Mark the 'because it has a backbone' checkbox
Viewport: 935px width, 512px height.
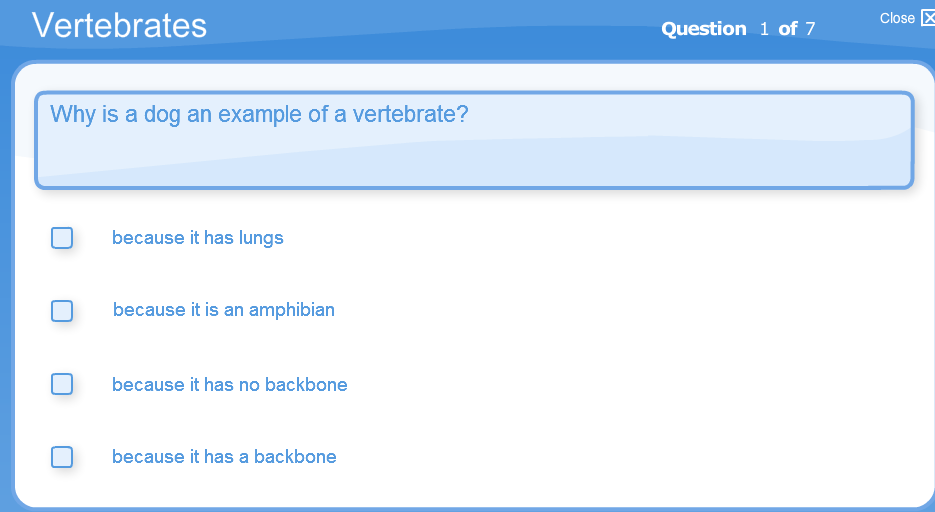(62, 457)
